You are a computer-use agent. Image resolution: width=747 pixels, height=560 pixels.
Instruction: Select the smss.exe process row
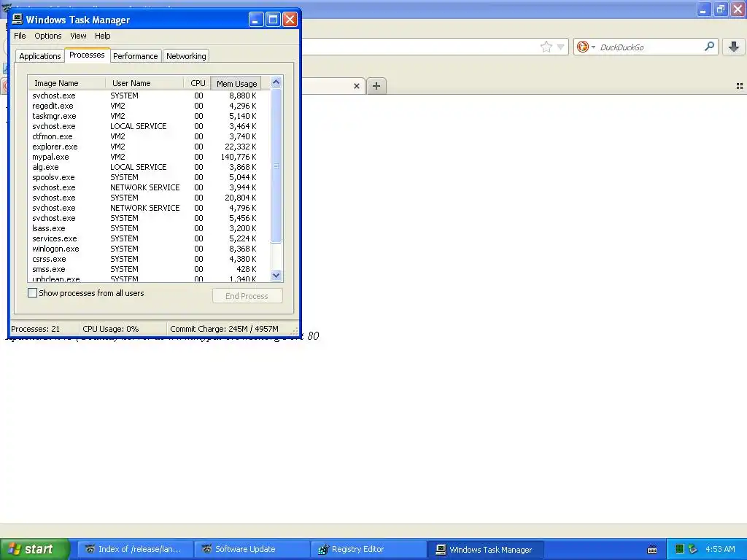tap(149, 269)
